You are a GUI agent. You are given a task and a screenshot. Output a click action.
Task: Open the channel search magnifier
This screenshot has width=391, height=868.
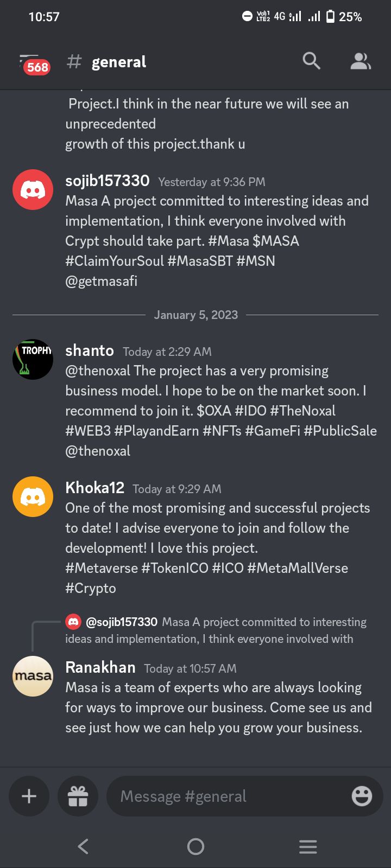coord(311,61)
